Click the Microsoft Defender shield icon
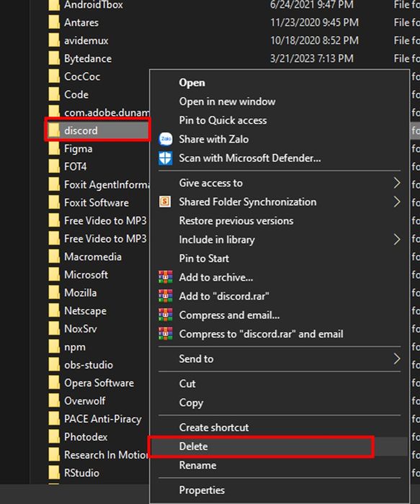Screen dimensions: 420x504 [166, 158]
